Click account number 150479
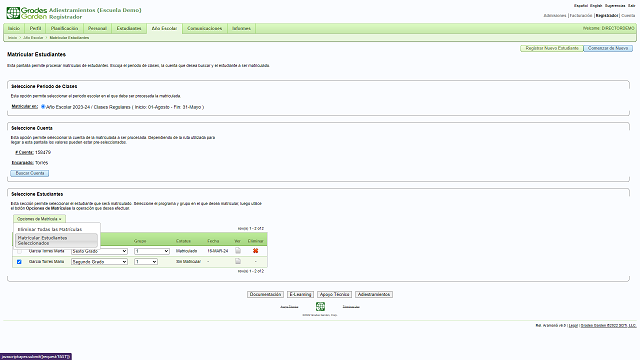The image size is (640, 360). [x=43, y=152]
